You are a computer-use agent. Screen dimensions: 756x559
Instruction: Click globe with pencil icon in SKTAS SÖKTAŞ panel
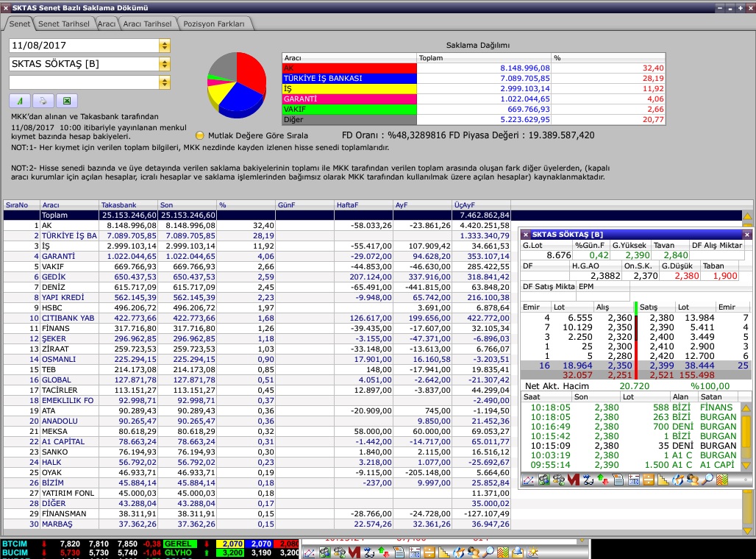point(678,480)
